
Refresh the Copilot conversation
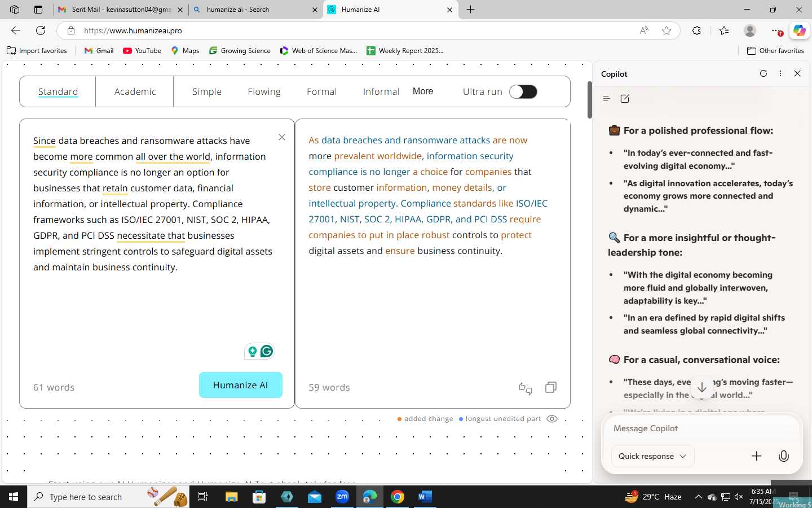tap(764, 73)
